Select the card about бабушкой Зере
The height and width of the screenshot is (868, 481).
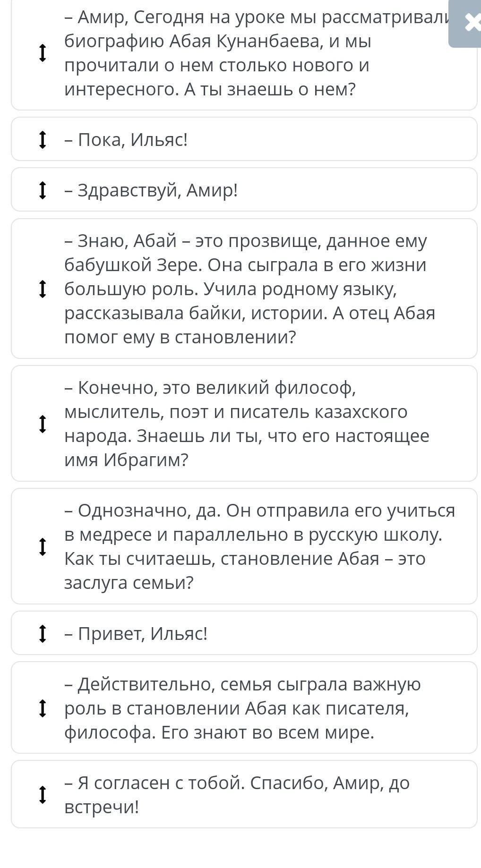tap(244, 289)
